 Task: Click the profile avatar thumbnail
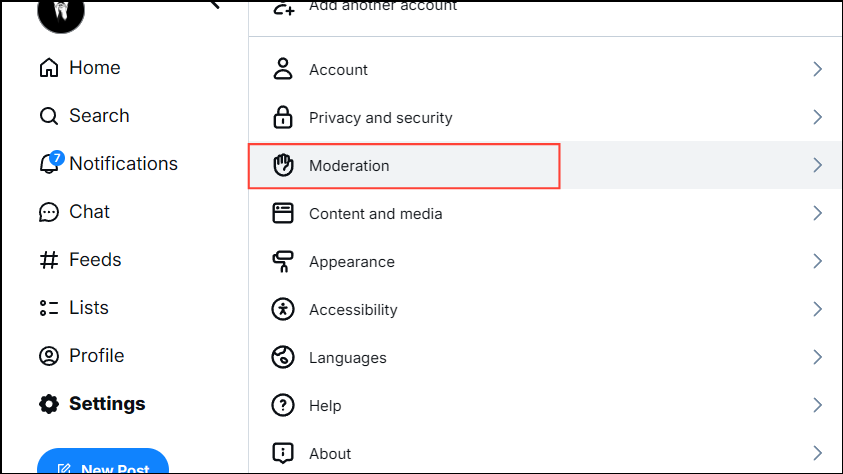(61, 12)
